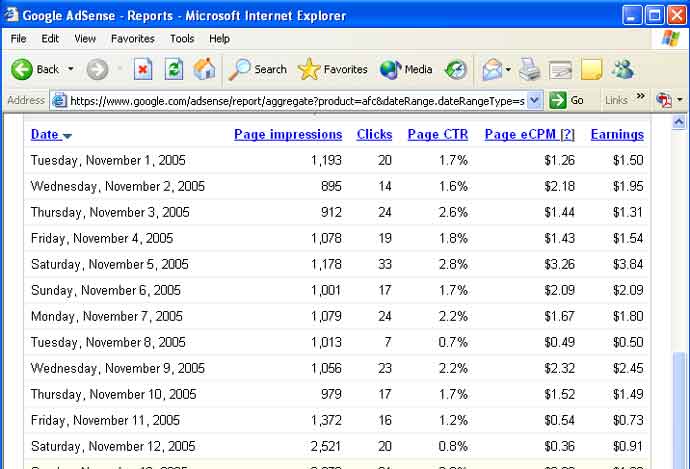The height and width of the screenshot is (469, 690).
Task: Open the Tools menu
Action: [182, 38]
